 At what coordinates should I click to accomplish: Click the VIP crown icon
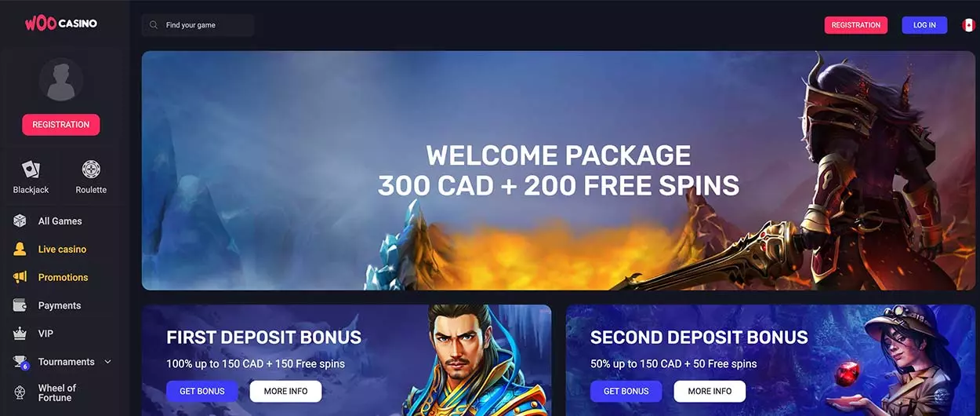[20, 334]
